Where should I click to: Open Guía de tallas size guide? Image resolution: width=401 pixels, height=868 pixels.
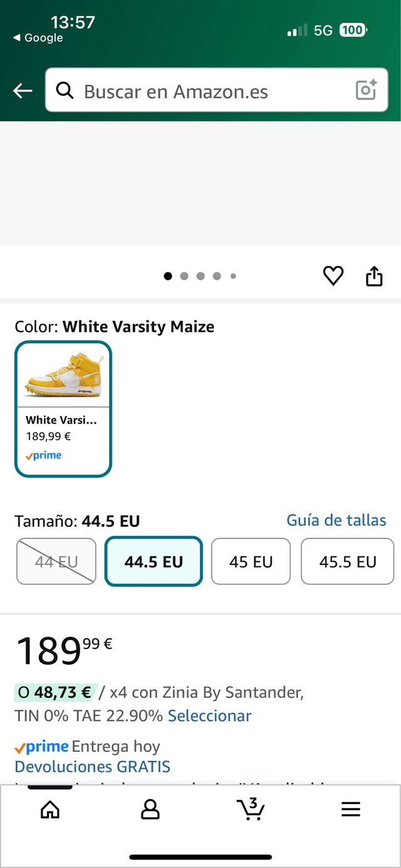336,520
